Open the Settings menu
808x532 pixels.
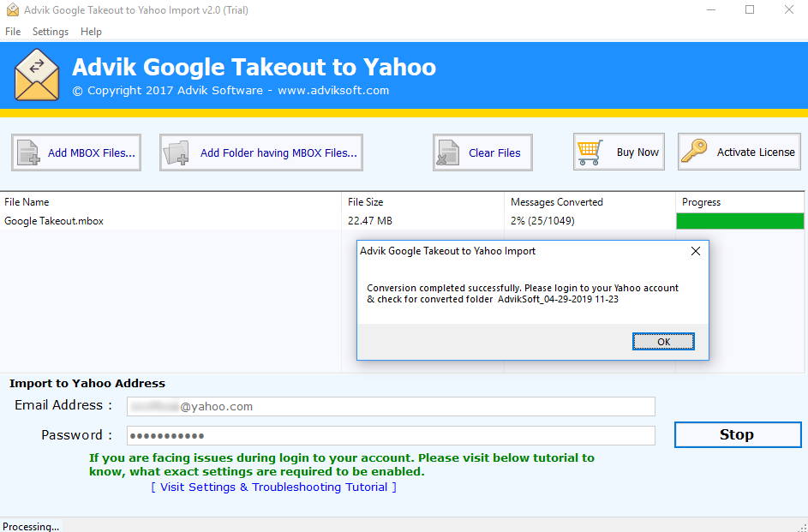coord(51,32)
